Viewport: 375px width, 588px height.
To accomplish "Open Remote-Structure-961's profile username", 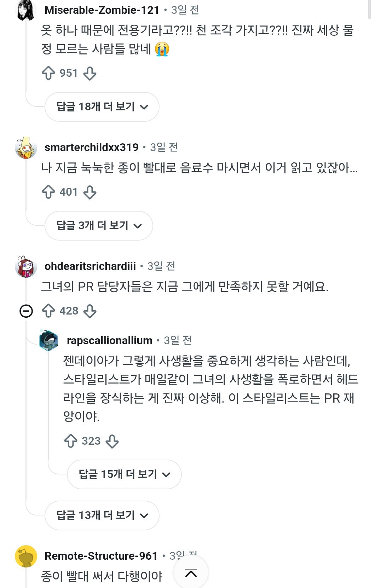I will (101, 556).
